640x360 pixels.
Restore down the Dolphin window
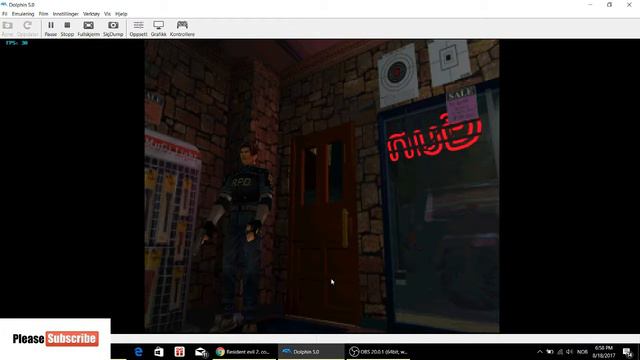[x=609, y=4]
